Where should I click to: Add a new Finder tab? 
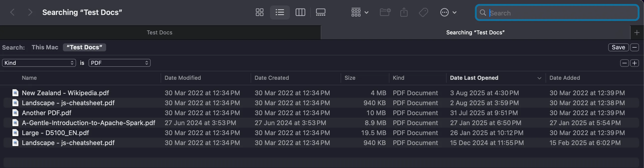tap(637, 33)
